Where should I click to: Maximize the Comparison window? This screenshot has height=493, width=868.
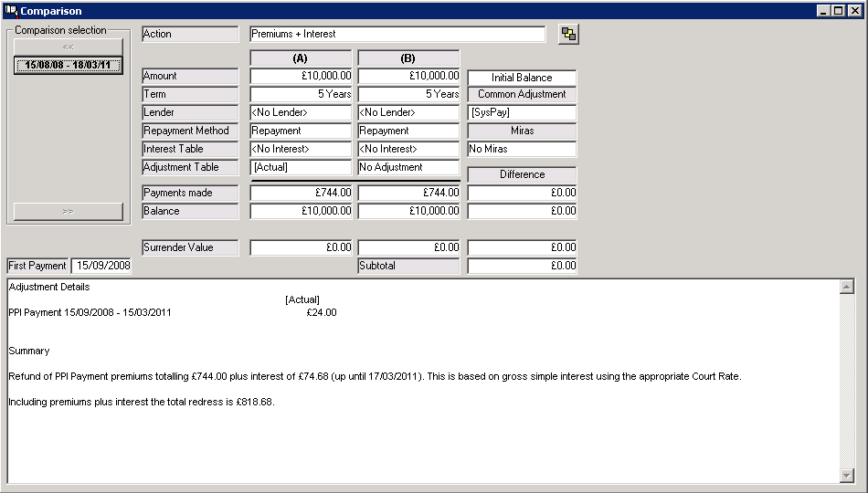(x=839, y=11)
